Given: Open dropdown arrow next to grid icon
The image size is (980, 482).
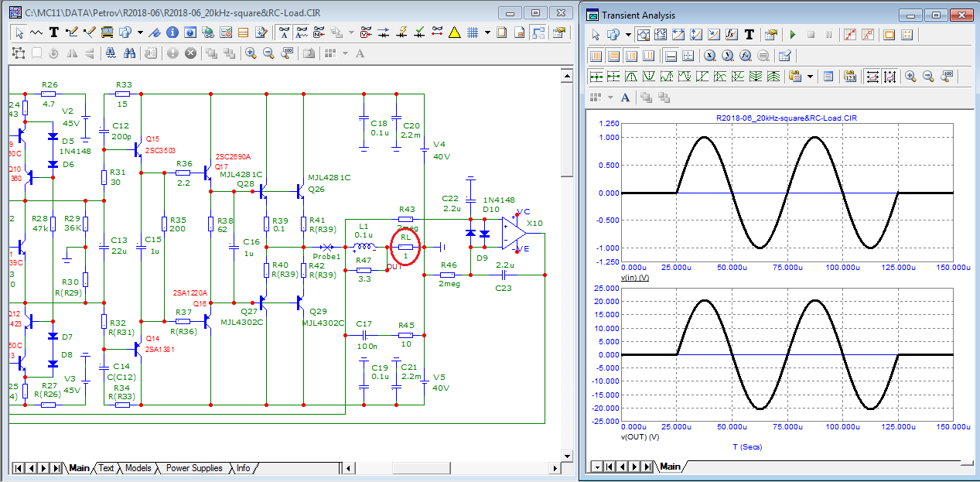Looking at the screenshot, I should (x=487, y=32).
